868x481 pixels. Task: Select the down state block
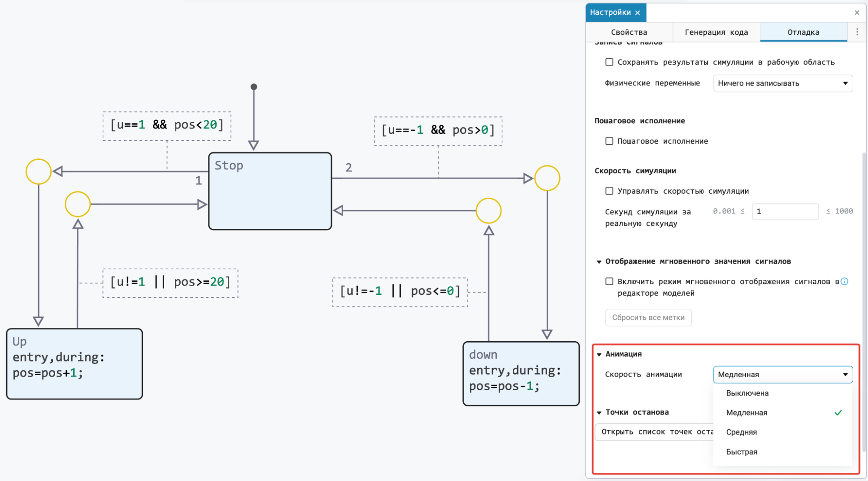(521, 374)
